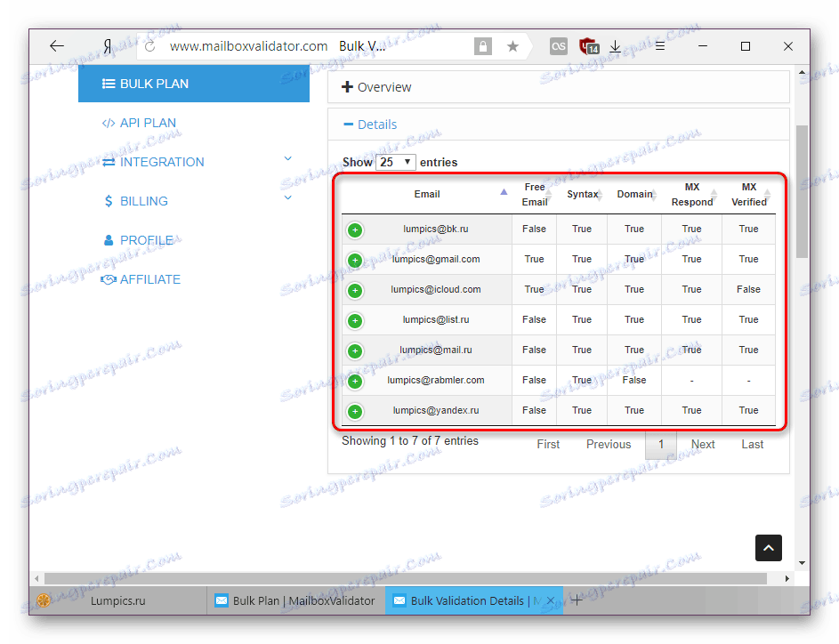Go to the Next pagination page
Image resolution: width=839 pixels, height=644 pixels.
[703, 445]
